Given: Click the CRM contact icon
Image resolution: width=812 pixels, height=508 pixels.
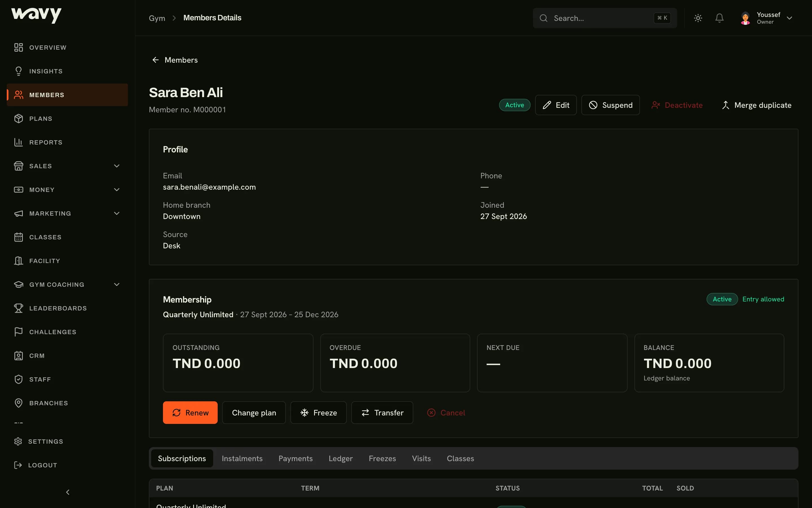Looking at the screenshot, I should [18, 356].
